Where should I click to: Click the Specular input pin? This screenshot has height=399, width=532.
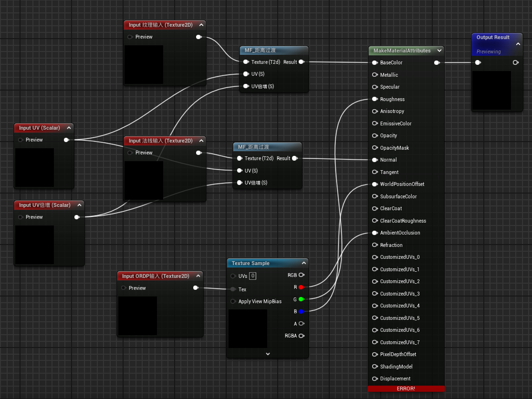click(375, 87)
